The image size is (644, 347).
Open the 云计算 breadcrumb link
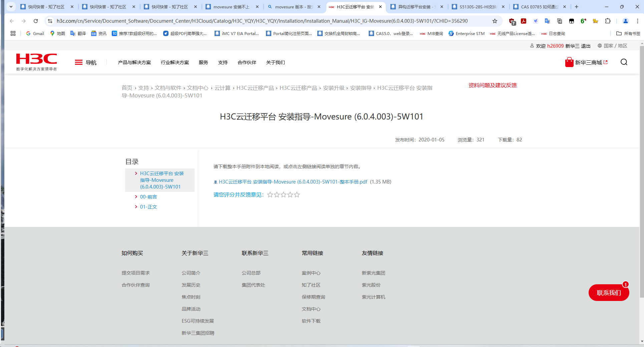222,88
